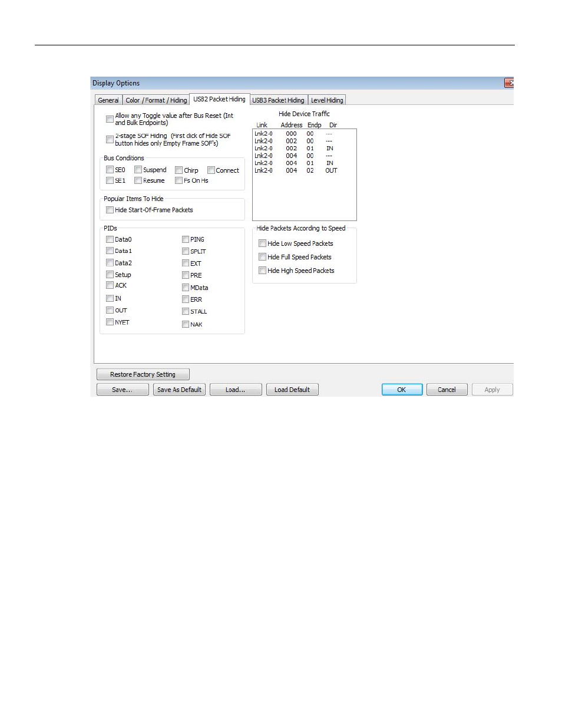Select device row address 004 endpoint 01 IN
The width and height of the screenshot is (562, 728).
point(304,163)
